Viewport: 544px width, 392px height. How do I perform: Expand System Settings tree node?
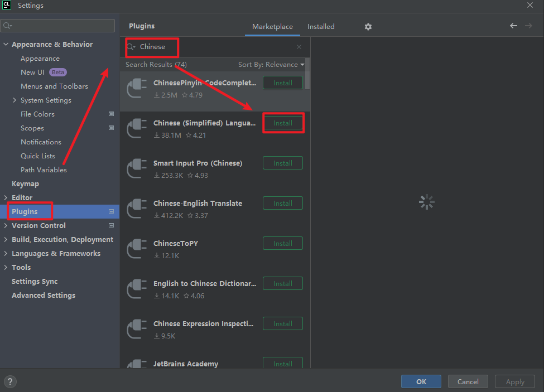(x=14, y=100)
